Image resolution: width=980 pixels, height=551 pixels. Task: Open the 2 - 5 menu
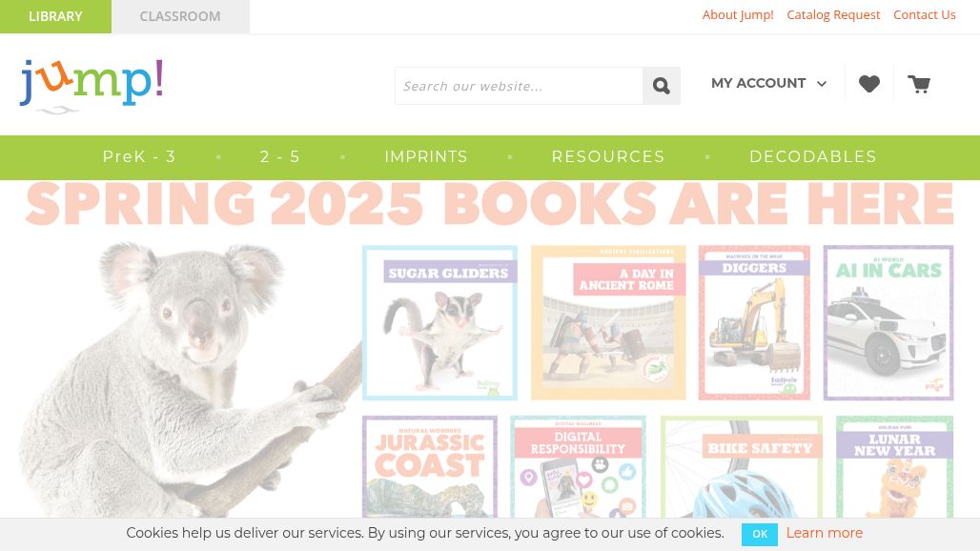(280, 156)
